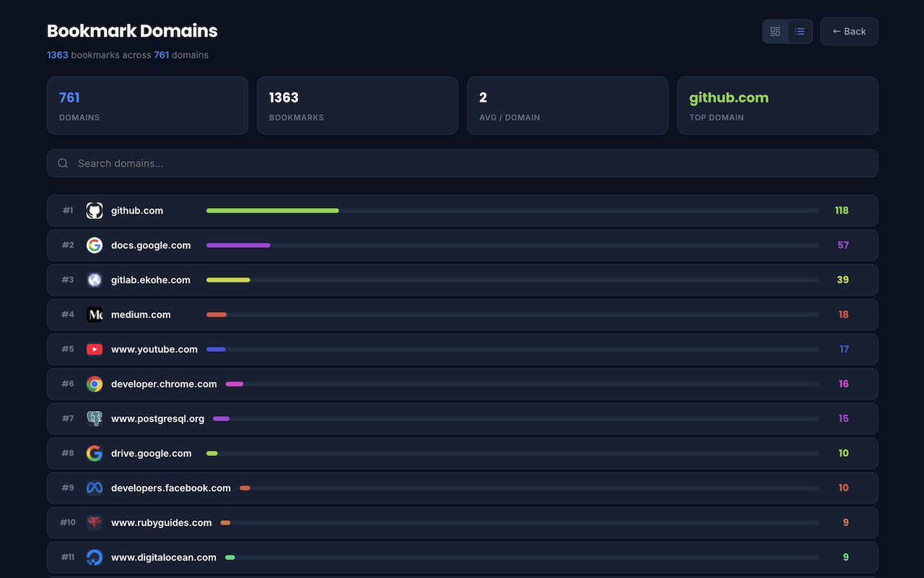The image size is (924, 578).
Task: Click rank #10 label
Action: click(68, 522)
